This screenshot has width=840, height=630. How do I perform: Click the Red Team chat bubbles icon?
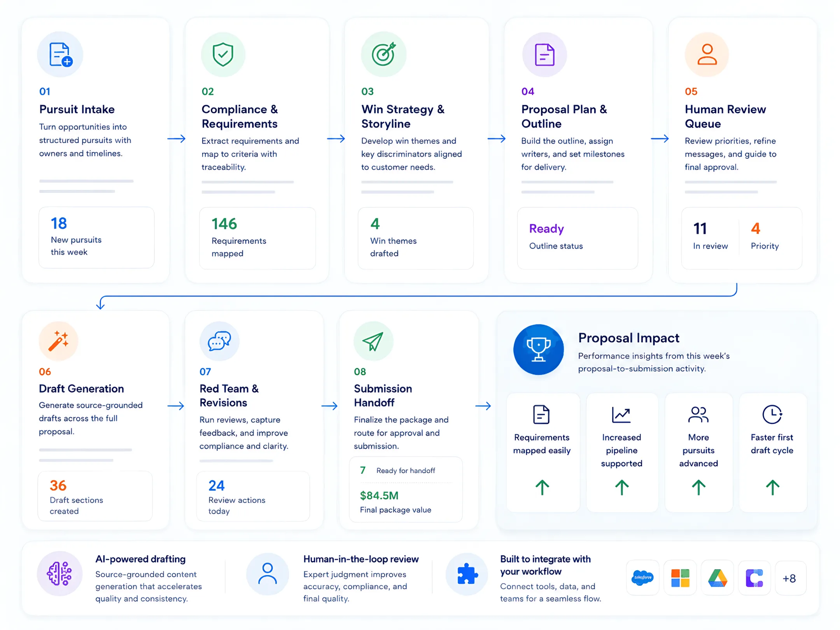coord(219,341)
